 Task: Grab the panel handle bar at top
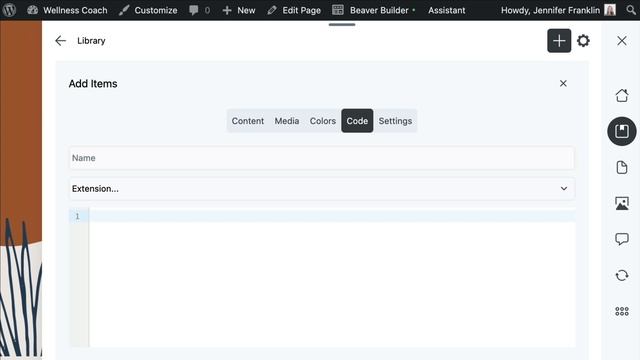pos(342,24)
